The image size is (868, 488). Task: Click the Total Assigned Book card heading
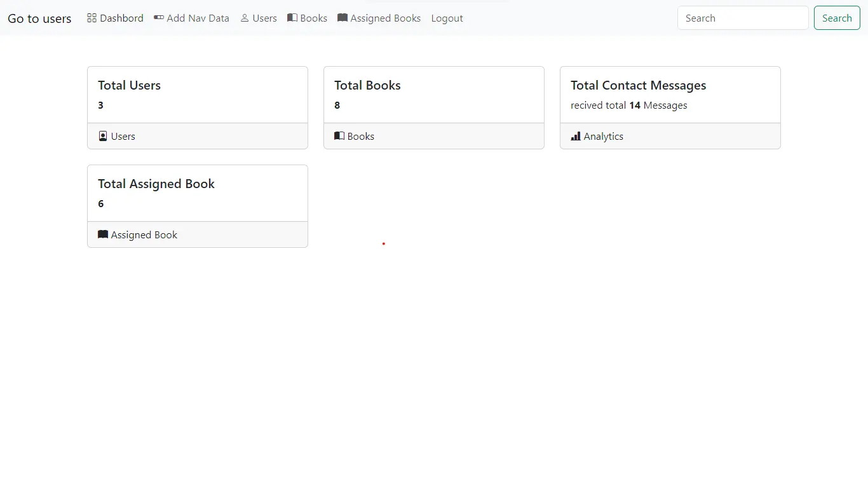(156, 184)
